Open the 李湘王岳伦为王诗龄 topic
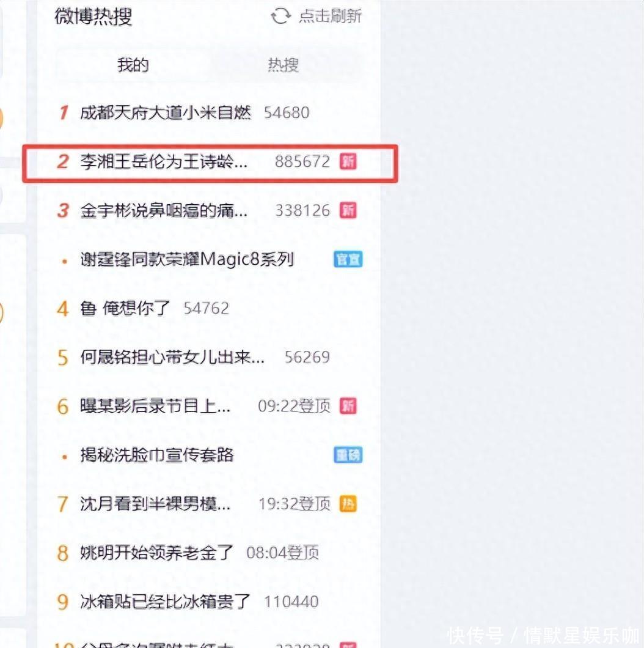644x648 pixels. 164,161
